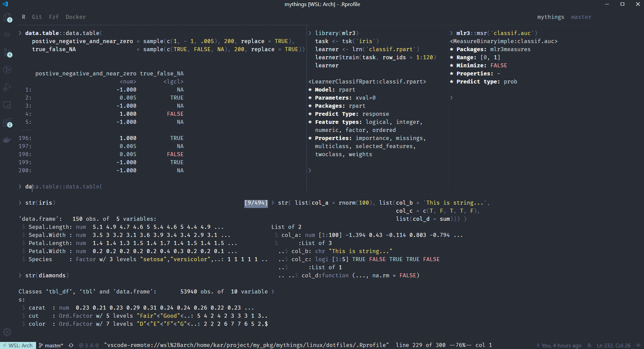The height and width of the screenshot is (349, 644).
Task: Click the vscode-remote .Rprofile path in status line
Action: 246,345
